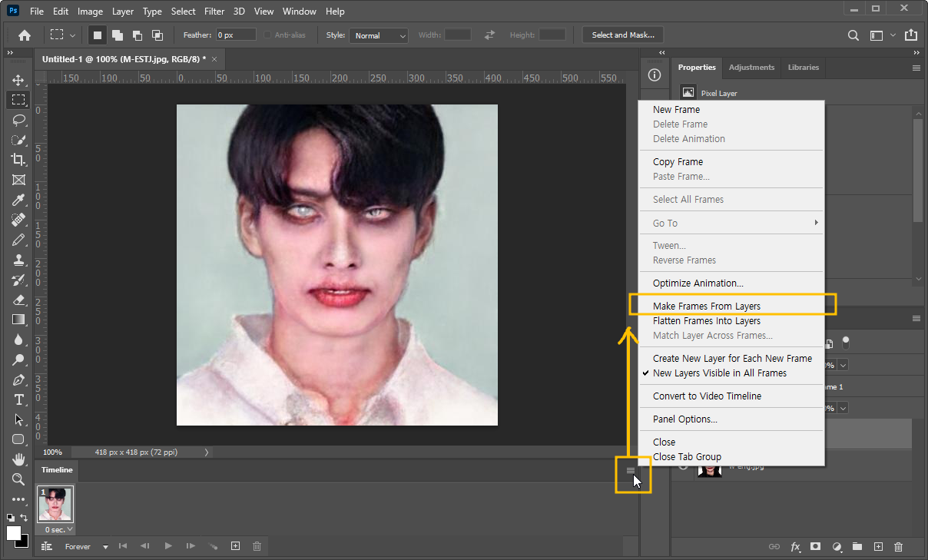Pick the Clone Stamp tool
Viewport: 928px width, 560px height.
click(x=18, y=259)
